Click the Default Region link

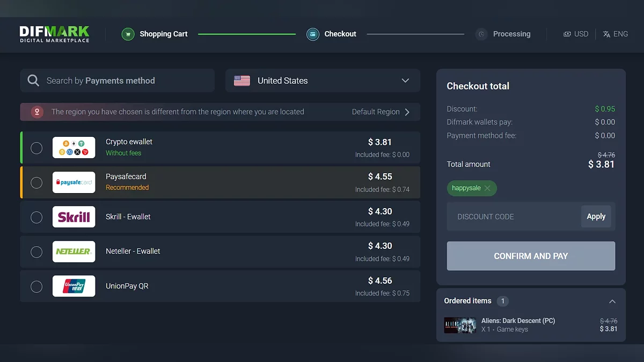tap(380, 112)
